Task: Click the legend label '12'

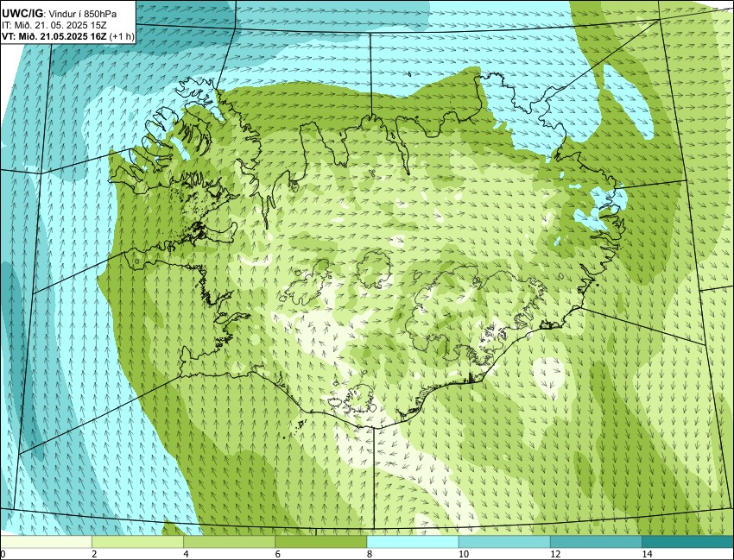Action: coord(555,554)
